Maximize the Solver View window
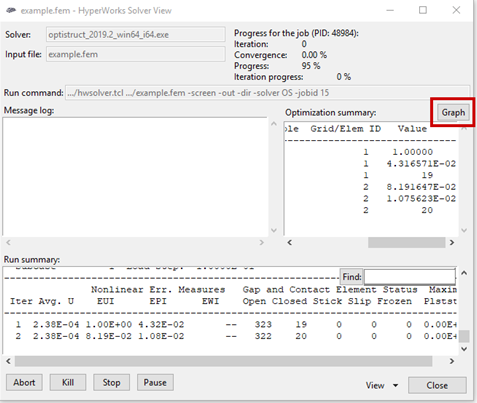 coord(423,10)
